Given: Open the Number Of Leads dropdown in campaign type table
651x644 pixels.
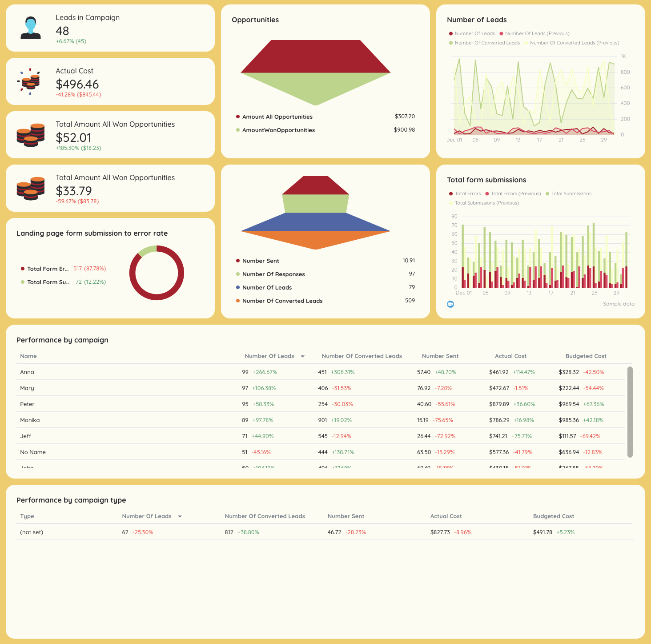Looking at the screenshot, I should click(180, 516).
